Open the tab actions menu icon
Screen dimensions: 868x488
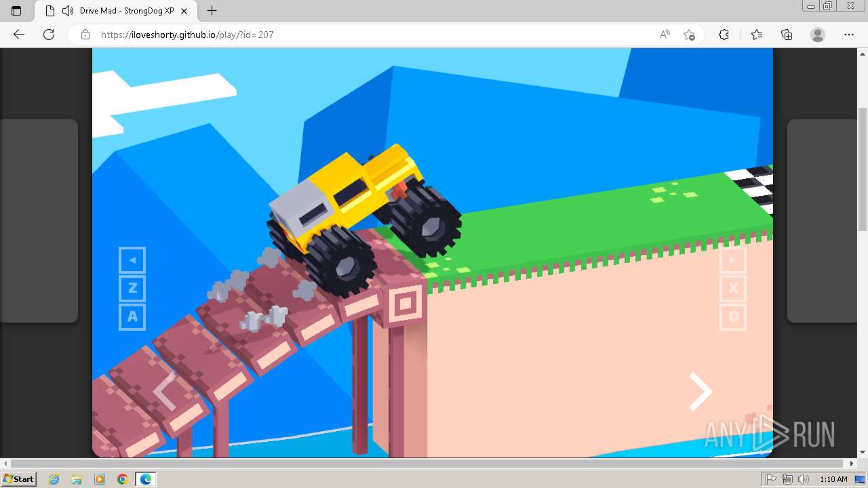click(16, 11)
